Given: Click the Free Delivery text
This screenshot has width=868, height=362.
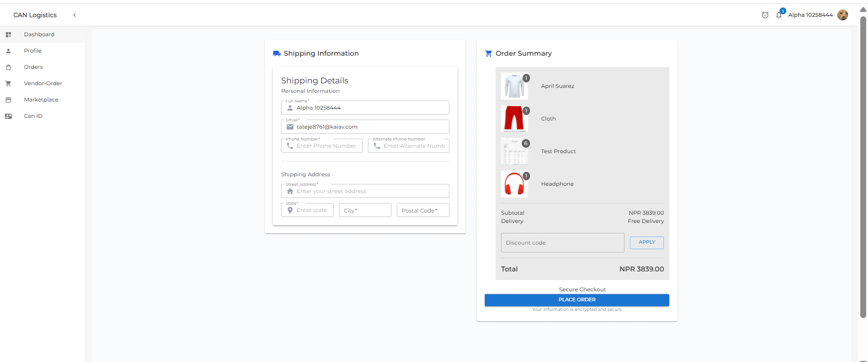Looking at the screenshot, I should tap(646, 221).
